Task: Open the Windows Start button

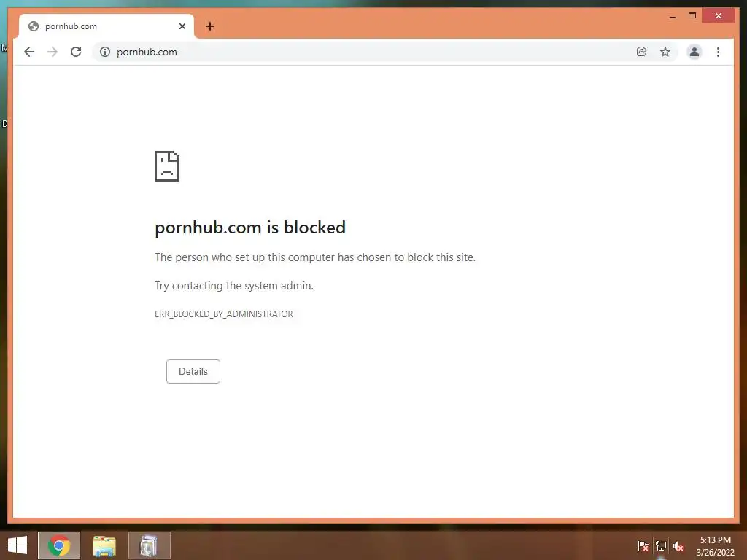Action: click(18, 545)
